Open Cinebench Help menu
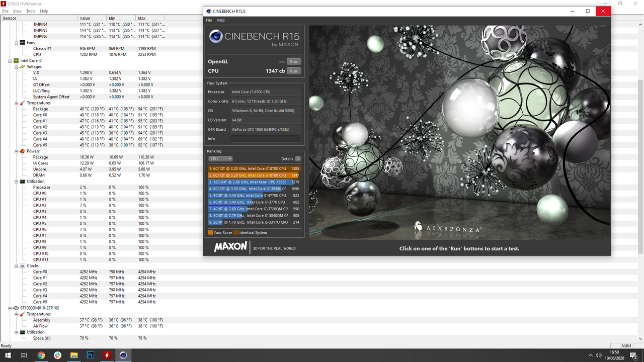This screenshot has height=362, width=644. coord(220,20)
